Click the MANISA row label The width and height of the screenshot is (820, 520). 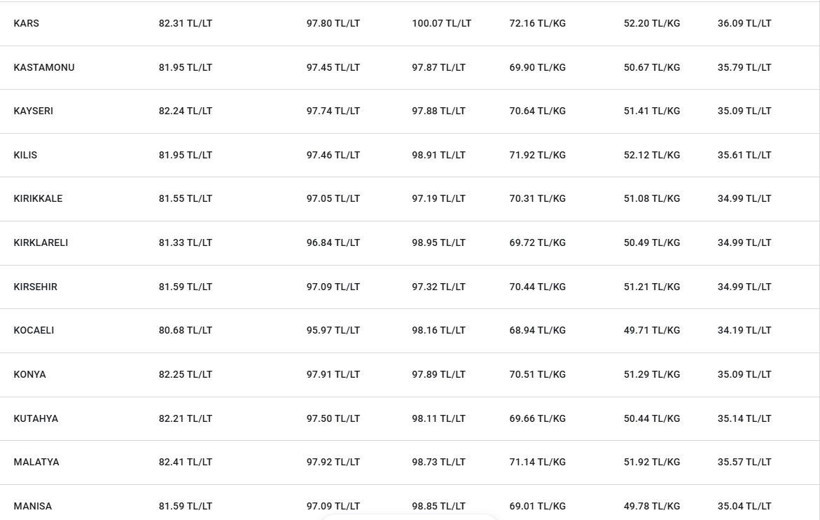point(33,506)
